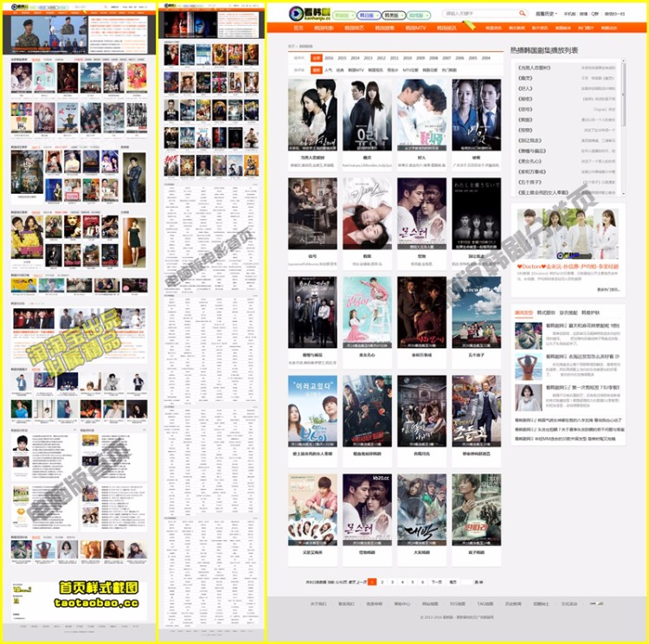Open the 韩美版 dropdown pill
649x644 pixels.
[x=393, y=16]
